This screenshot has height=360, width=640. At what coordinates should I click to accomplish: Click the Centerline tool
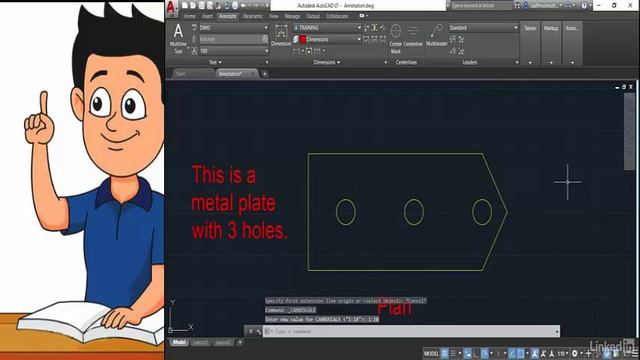(413, 35)
